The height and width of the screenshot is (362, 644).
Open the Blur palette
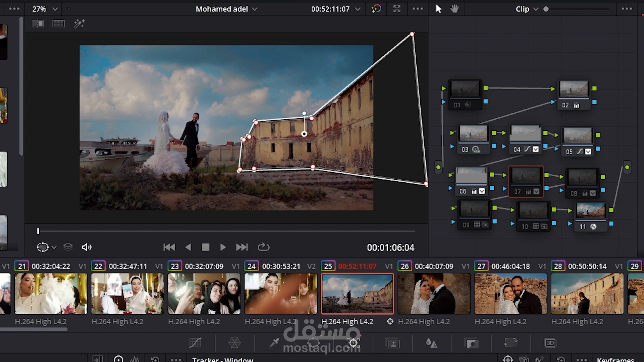click(432, 343)
